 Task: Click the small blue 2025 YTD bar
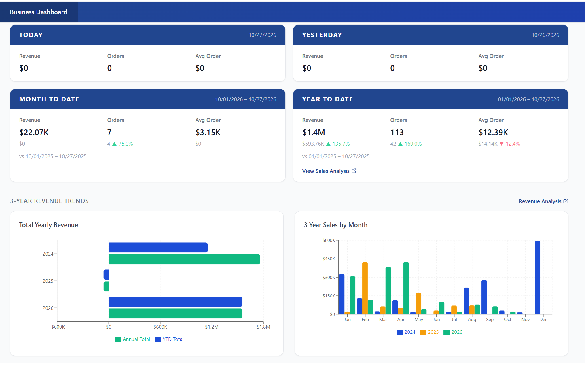(106, 275)
